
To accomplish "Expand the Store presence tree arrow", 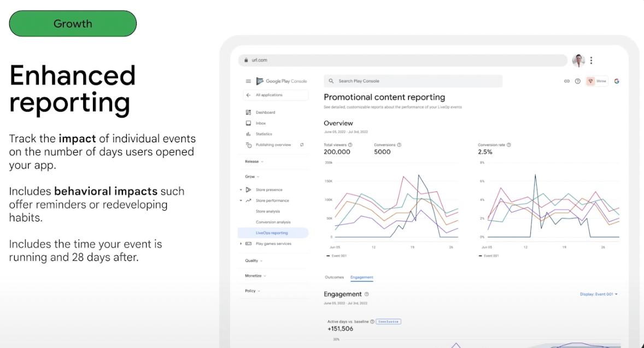I will click(241, 190).
